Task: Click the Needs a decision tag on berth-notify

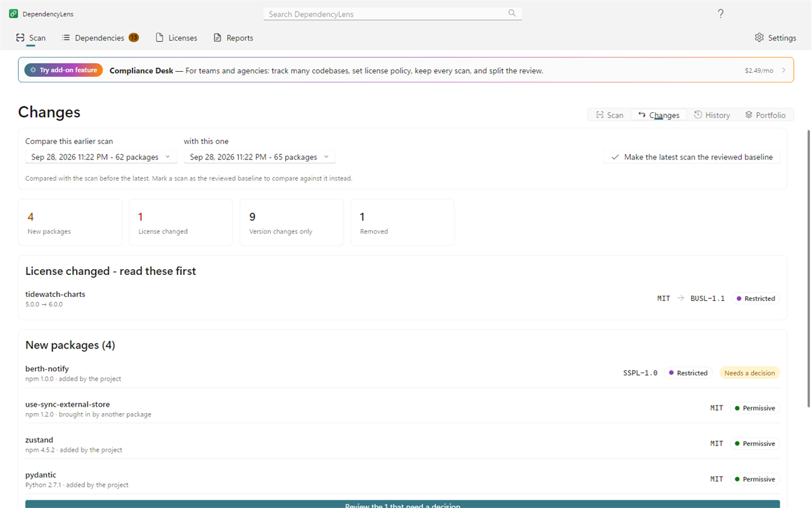Action: pos(749,373)
